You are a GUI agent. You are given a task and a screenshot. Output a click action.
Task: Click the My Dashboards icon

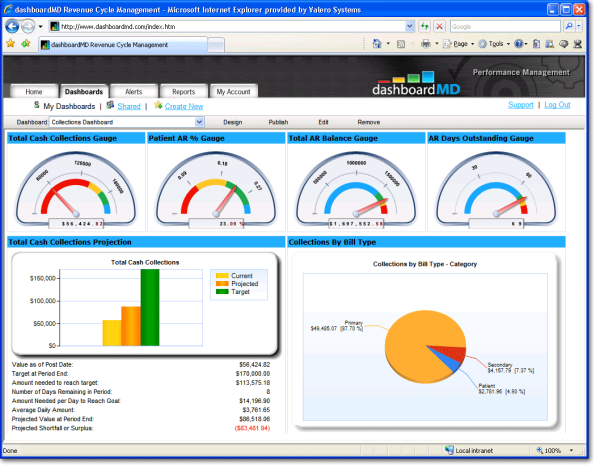(37, 105)
